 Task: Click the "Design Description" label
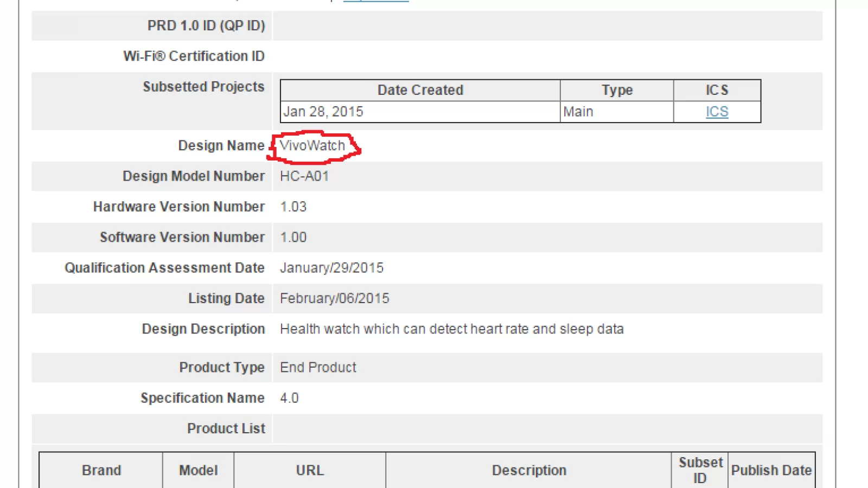(x=203, y=329)
